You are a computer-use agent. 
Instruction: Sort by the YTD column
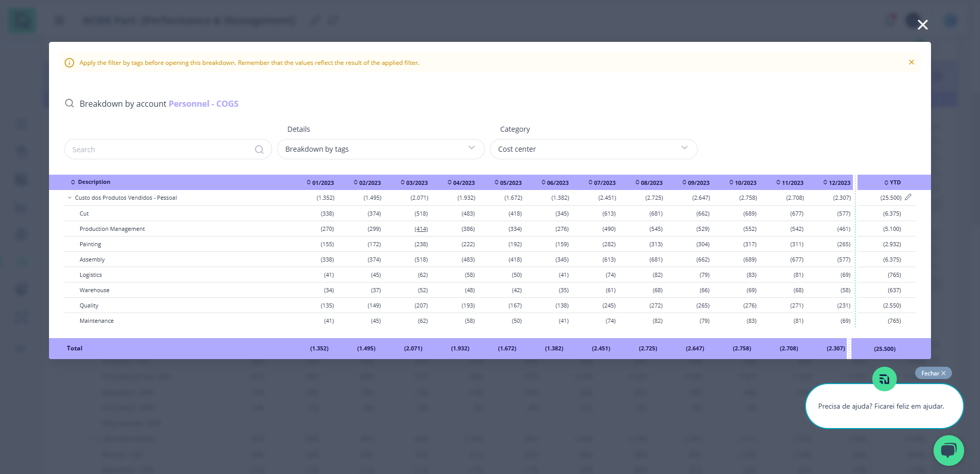tap(893, 182)
